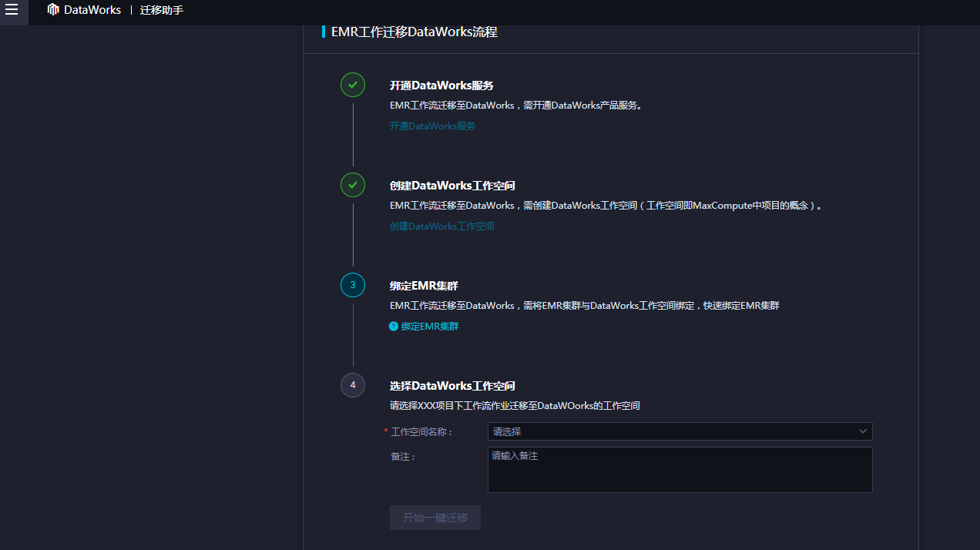This screenshot has height=550, width=980.
Task: Open the hamburger navigation menu
Action: tap(12, 10)
